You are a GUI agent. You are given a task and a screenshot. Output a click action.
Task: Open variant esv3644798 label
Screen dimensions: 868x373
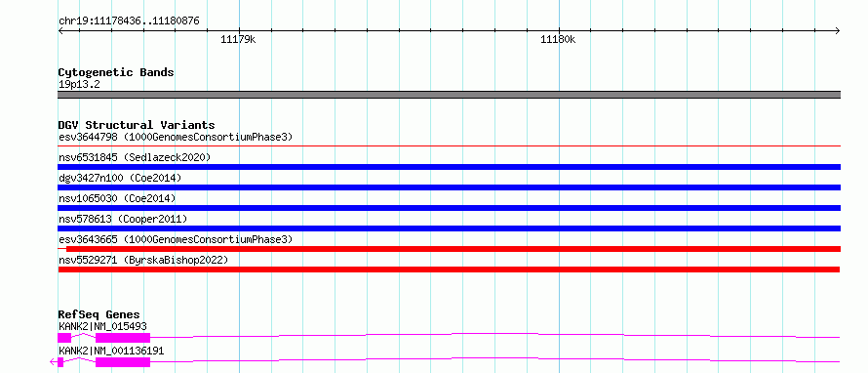(176, 137)
